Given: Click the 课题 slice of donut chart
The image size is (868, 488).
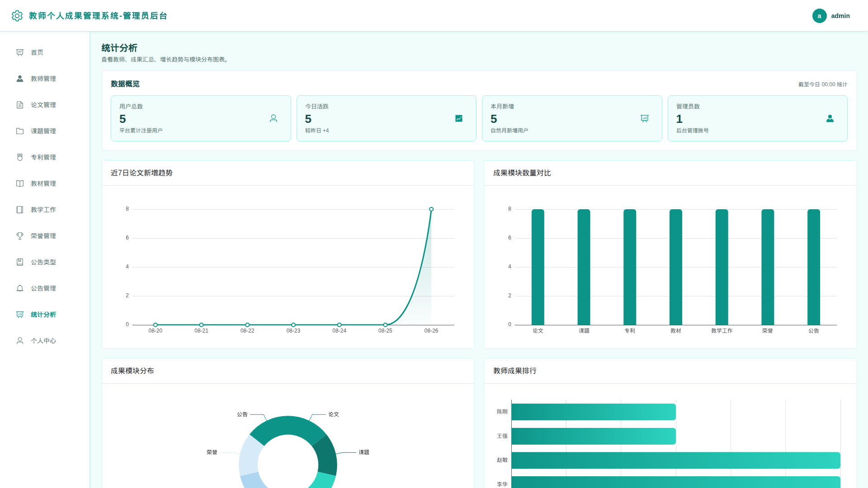Looking at the screenshot, I should coord(326,455).
